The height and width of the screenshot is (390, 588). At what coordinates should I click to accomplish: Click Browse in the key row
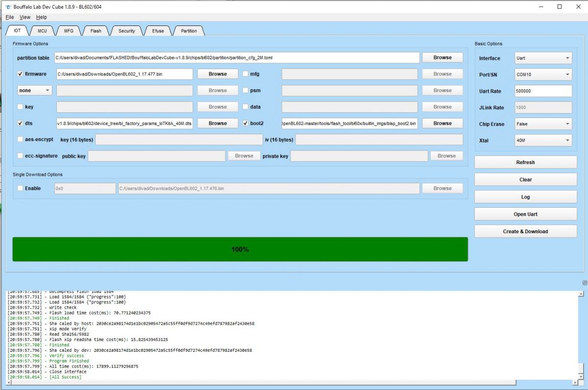tap(218, 107)
